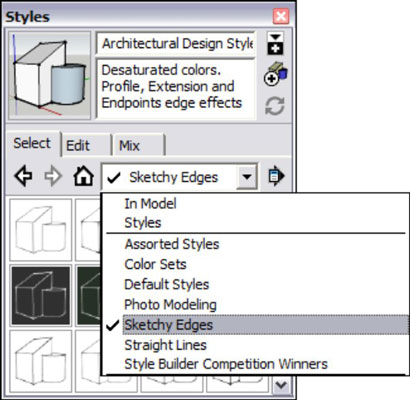410x400 pixels.
Task: Switch to the Mix tab
Action: click(138, 145)
